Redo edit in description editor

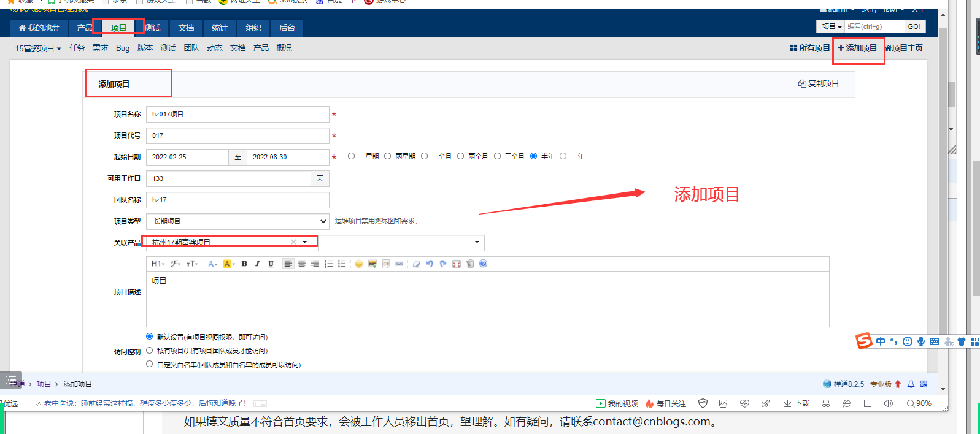443,264
